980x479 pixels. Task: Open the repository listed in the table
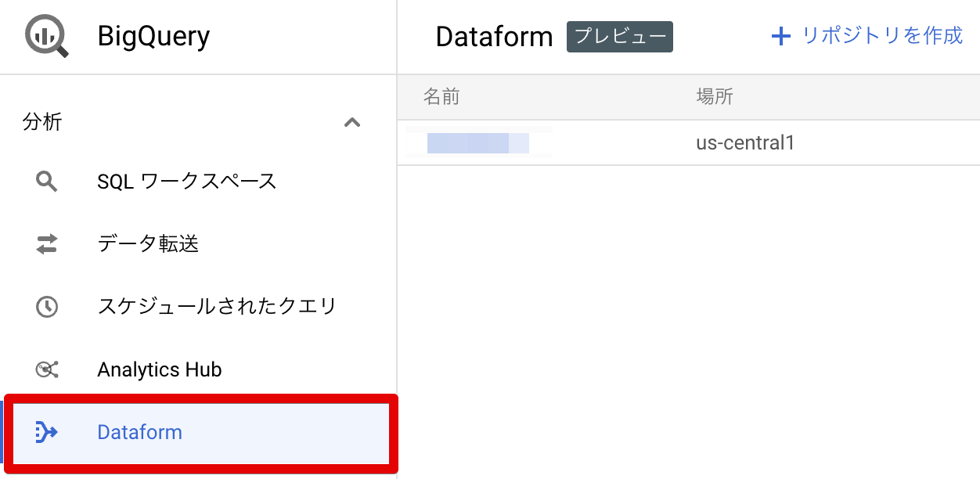pos(479,142)
